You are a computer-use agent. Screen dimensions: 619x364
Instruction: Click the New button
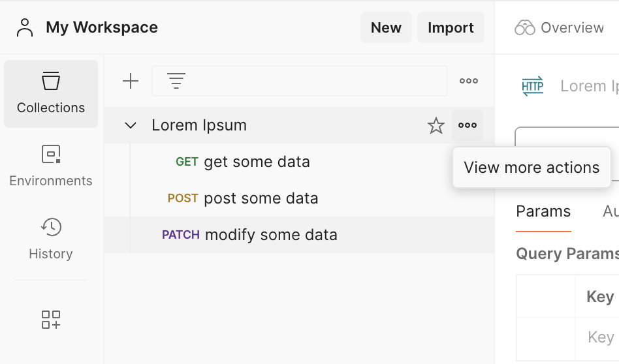point(386,27)
